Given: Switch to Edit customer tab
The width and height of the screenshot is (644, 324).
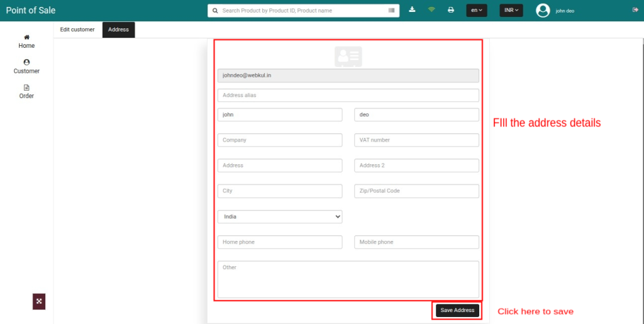Looking at the screenshot, I should coord(77,30).
